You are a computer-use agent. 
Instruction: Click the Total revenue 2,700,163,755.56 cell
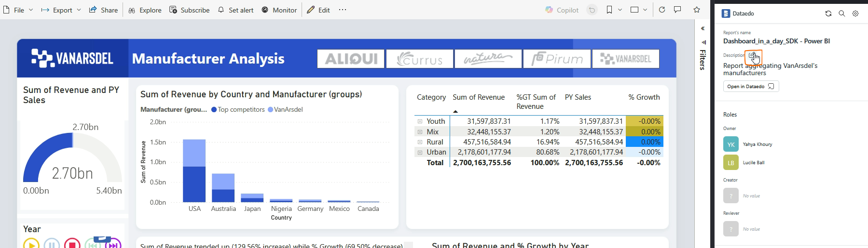482,163
